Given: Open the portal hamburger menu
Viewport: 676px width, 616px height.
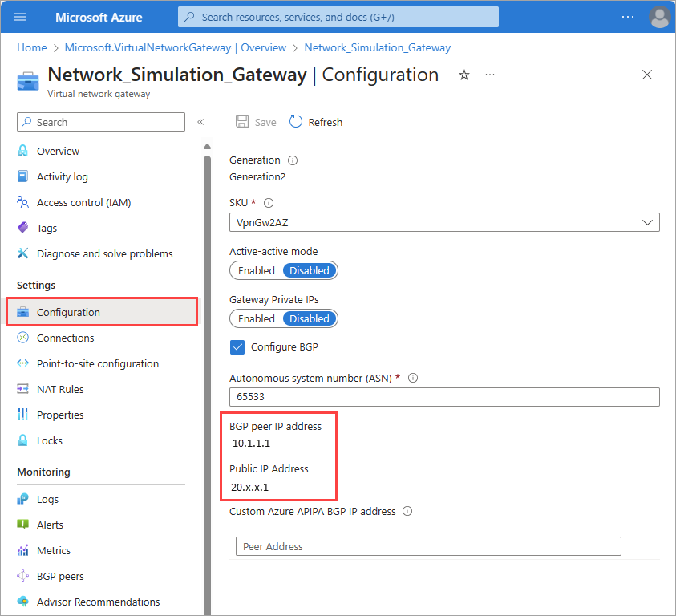Looking at the screenshot, I should click(19, 17).
